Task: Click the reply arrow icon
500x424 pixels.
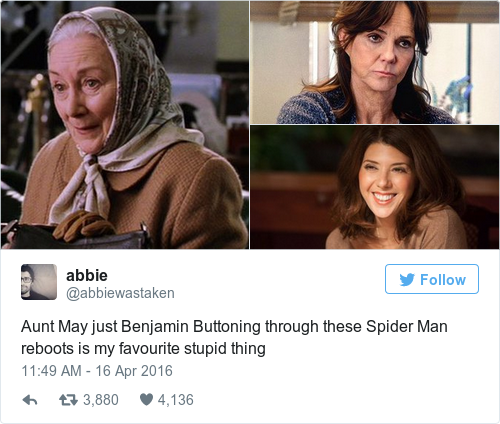Action: click(x=30, y=400)
